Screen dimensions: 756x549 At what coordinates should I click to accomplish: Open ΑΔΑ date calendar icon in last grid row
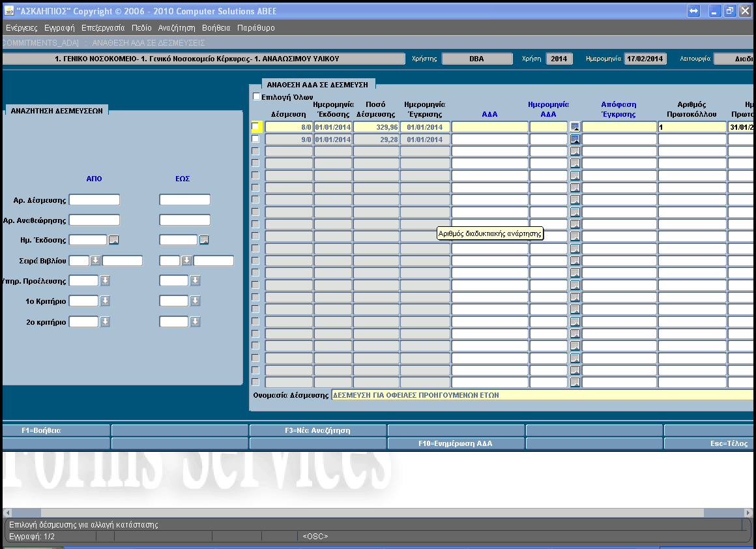point(575,383)
